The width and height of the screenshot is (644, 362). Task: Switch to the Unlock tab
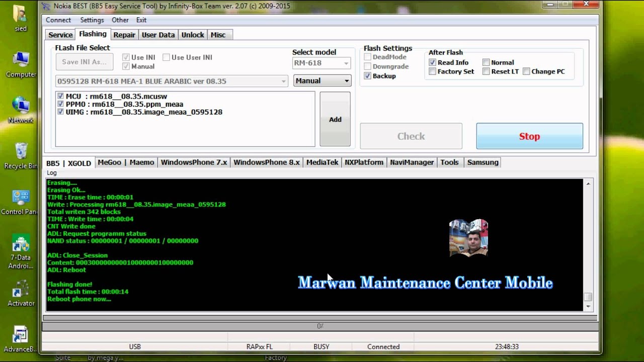(x=193, y=35)
